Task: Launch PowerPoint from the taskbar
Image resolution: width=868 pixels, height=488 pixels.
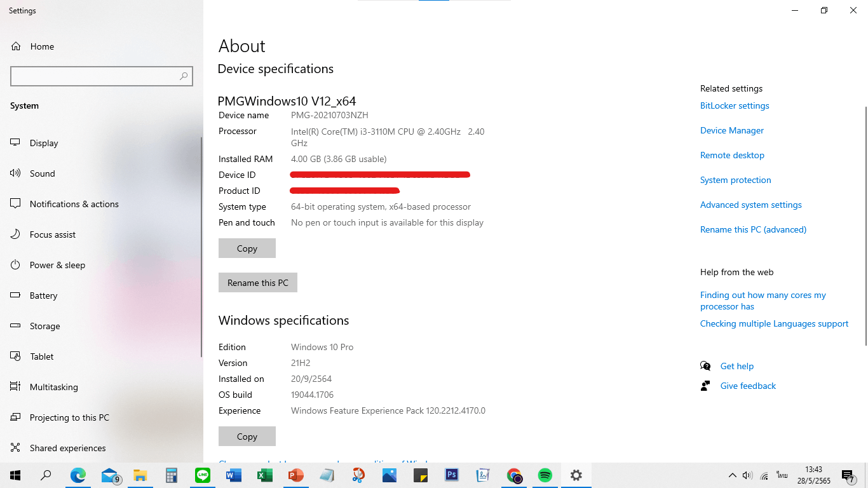Action: [296, 475]
